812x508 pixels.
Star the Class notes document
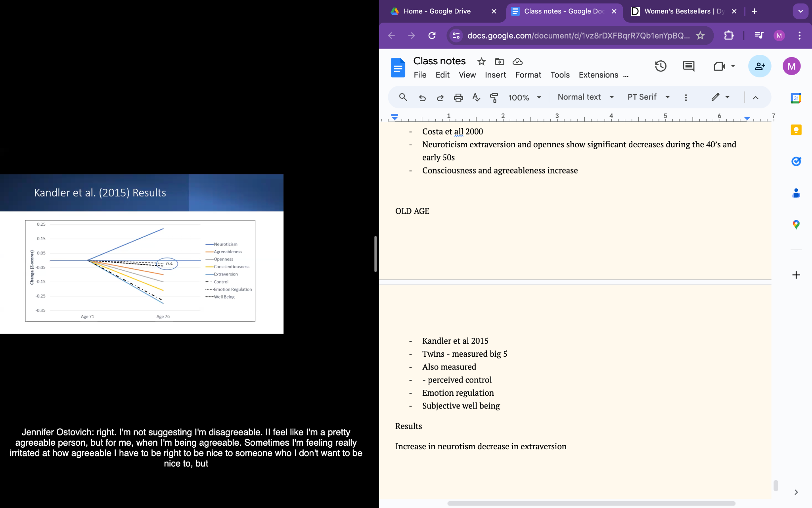coord(481,62)
